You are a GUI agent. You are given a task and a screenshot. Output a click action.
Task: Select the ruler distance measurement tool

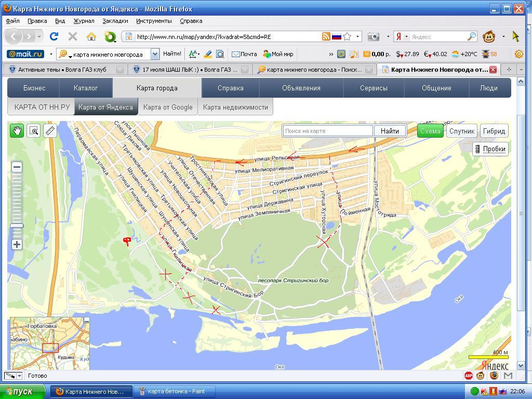(49, 131)
